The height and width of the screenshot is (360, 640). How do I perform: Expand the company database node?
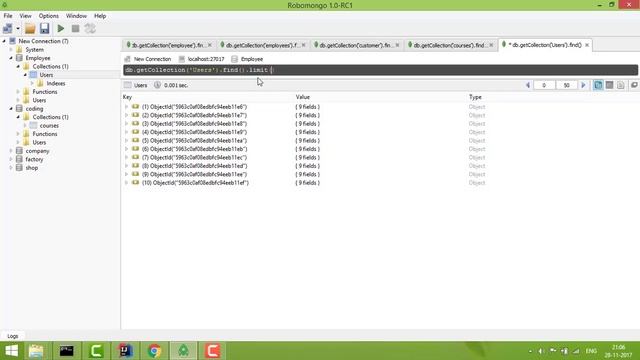pos(11,151)
